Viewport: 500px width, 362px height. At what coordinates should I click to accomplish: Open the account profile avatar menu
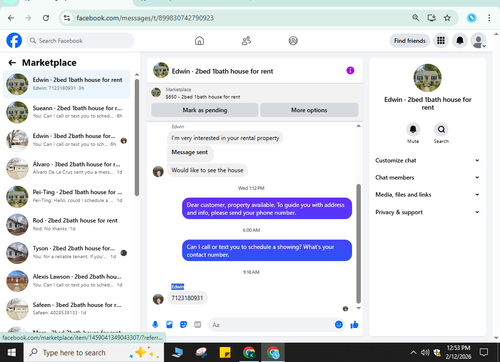point(478,41)
